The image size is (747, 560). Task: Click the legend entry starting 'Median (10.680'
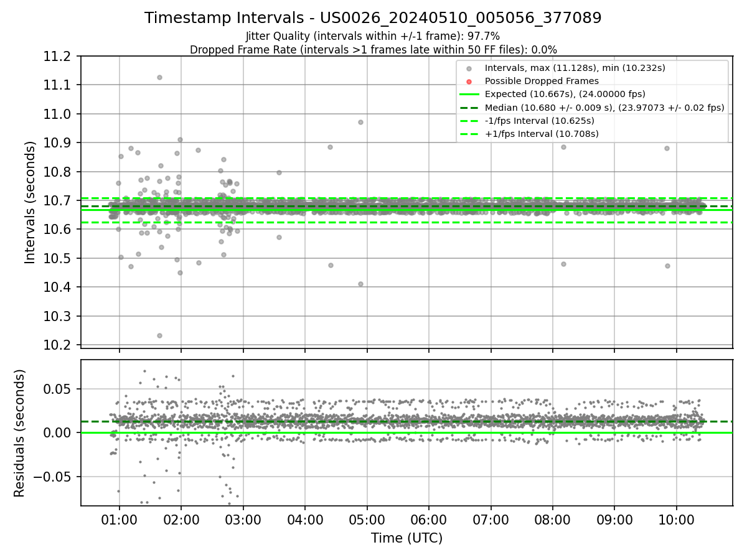604,107
